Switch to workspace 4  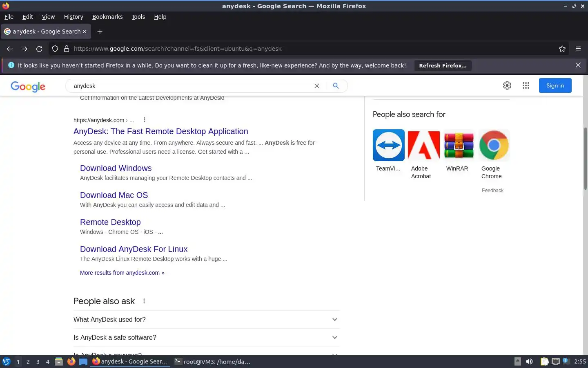click(x=47, y=361)
